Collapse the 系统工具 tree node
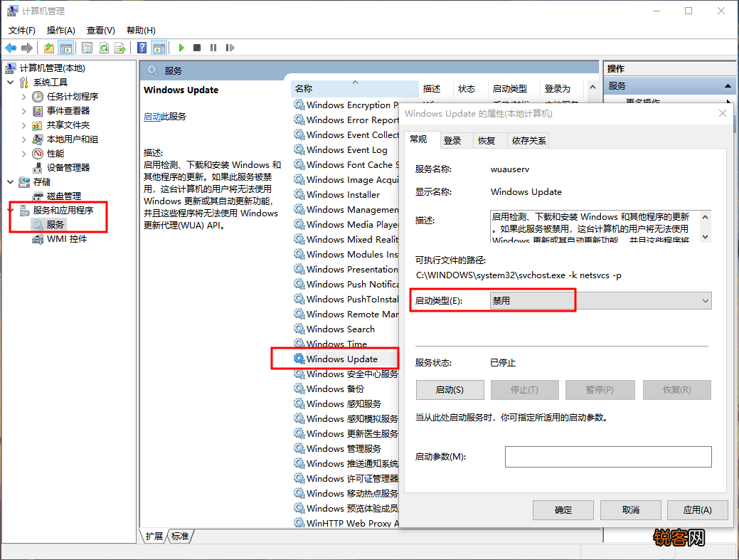 tap(11, 83)
